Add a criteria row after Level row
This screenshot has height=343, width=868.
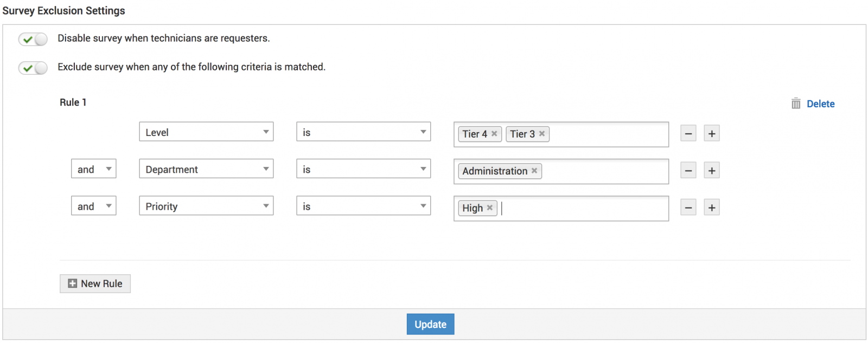coord(712,133)
